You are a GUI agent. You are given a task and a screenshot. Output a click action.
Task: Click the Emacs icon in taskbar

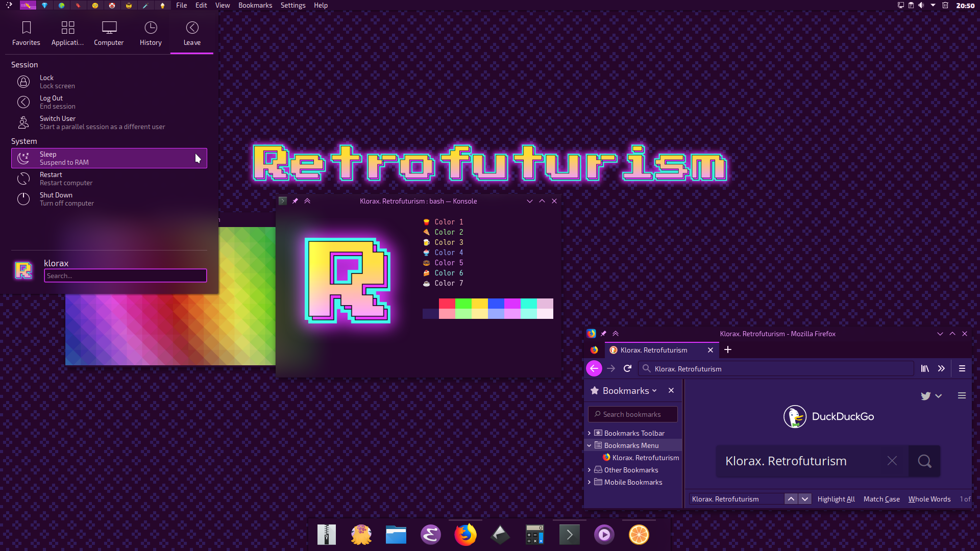pyautogui.click(x=431, y=534)
